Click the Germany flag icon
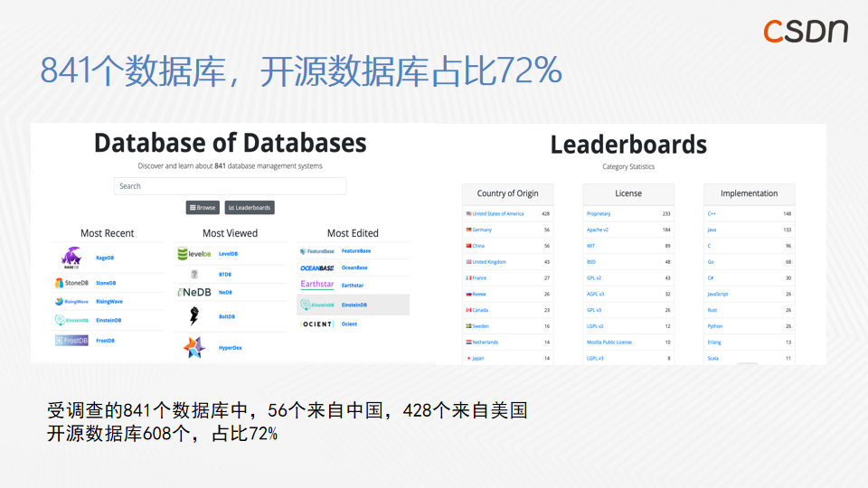 click(x=469, y=230)
